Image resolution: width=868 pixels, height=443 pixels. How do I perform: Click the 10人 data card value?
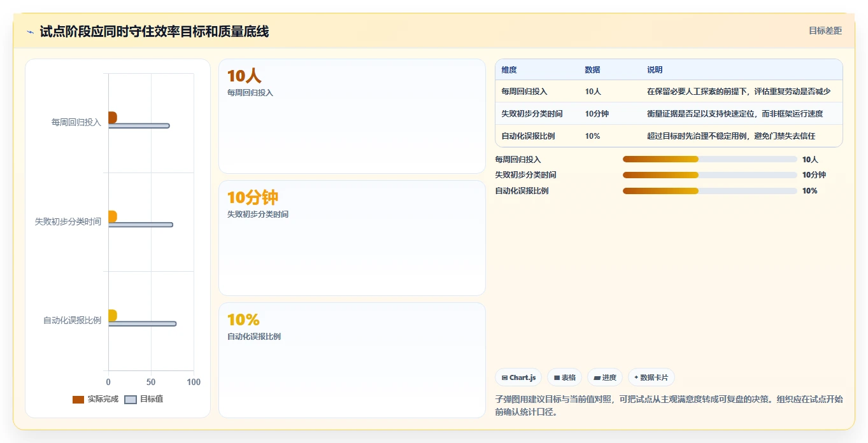click(x=244, y=76)
